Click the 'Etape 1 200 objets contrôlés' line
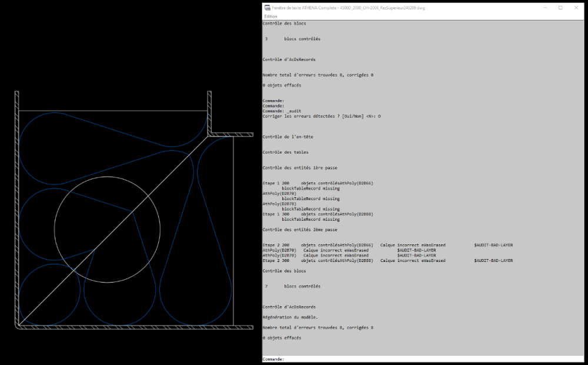 (318, 183)
